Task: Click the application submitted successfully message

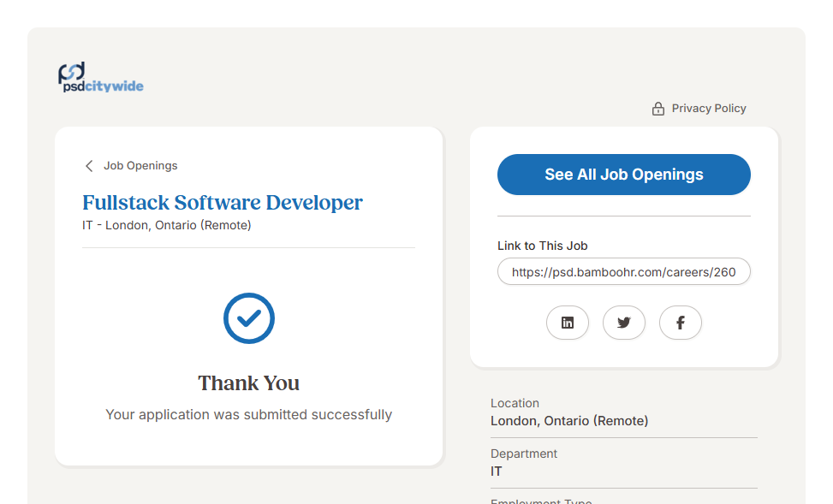Action: [249, 415]
